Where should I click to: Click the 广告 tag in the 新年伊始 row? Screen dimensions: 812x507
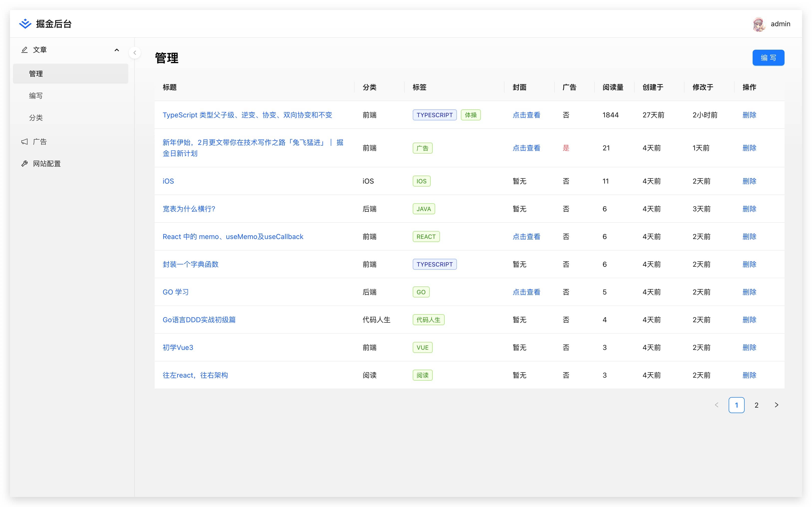tap(422, 148)
